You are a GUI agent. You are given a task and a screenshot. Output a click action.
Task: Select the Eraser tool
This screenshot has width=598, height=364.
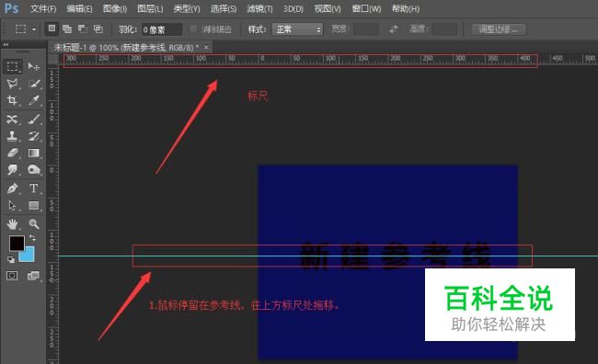pos(13,153)
